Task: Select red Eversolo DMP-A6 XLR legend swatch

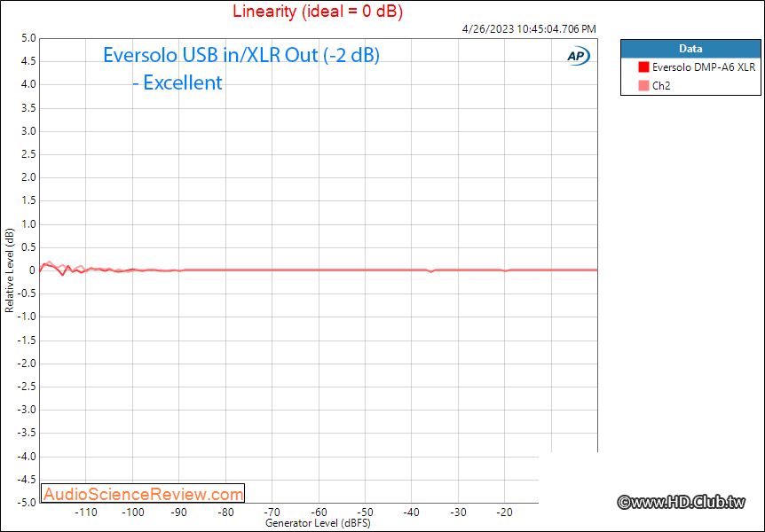Action: click(643, 67)
